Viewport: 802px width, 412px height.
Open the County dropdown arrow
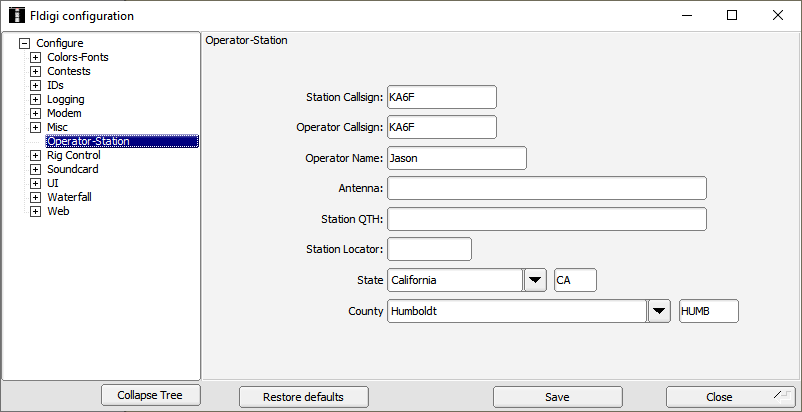tap(659, 311)
